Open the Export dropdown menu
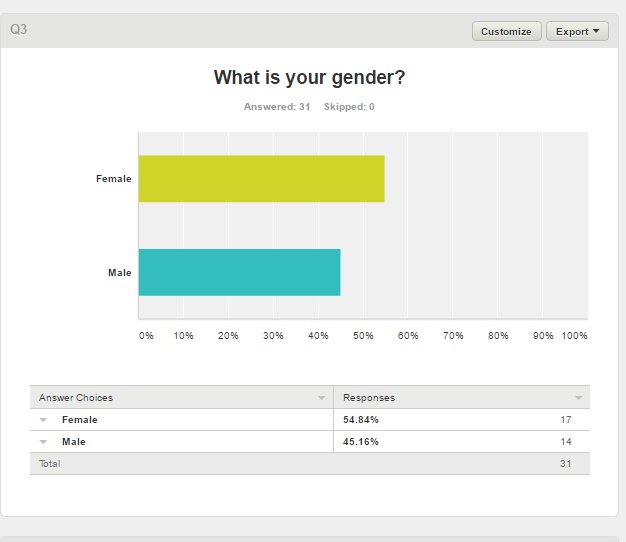Screen dimensions: 626x542 click(x=577, y=31)
